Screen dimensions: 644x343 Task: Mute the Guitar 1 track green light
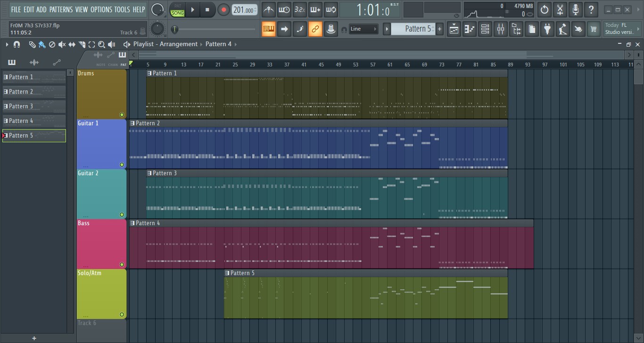(x=122, y=164)
